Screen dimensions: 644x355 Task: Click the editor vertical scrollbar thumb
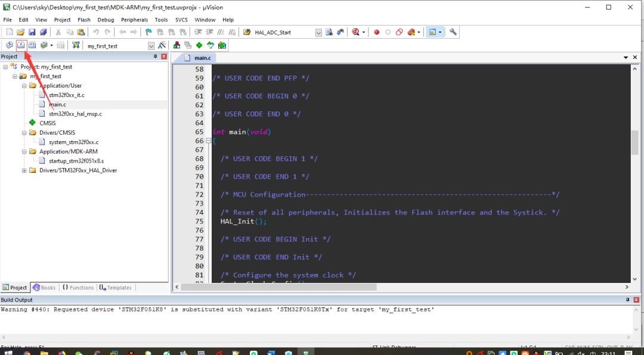(634, 142)
